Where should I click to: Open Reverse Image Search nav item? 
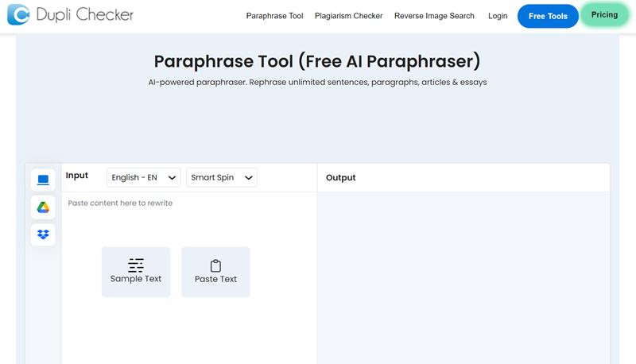[434, 16]
